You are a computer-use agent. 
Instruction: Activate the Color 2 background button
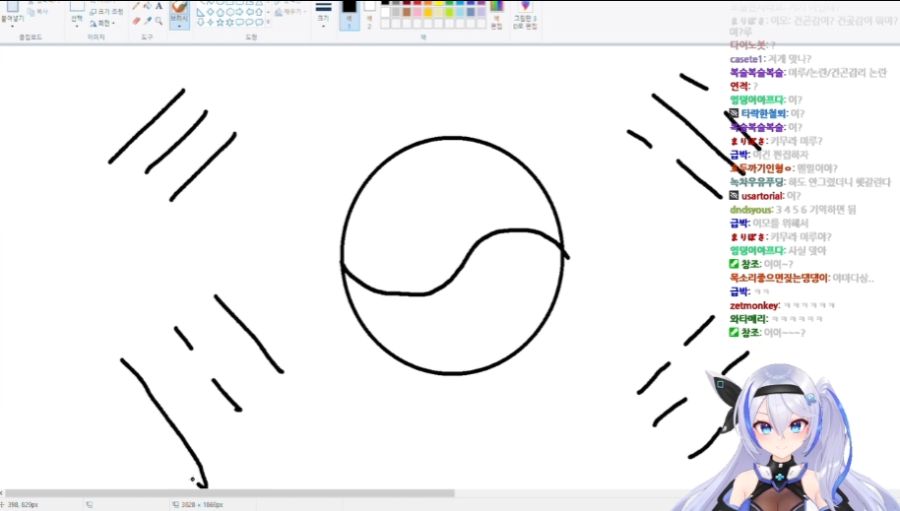(x=370, y=15)
